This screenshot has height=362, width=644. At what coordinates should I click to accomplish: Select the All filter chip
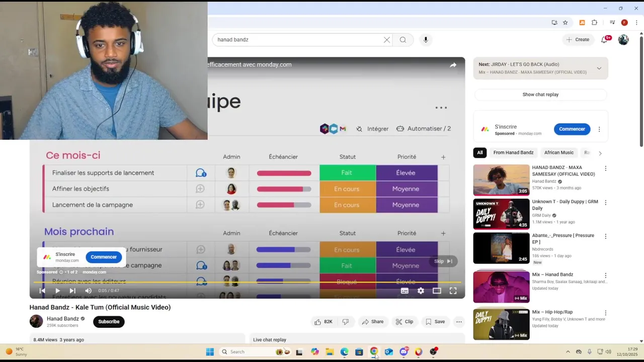coord(480,153)
